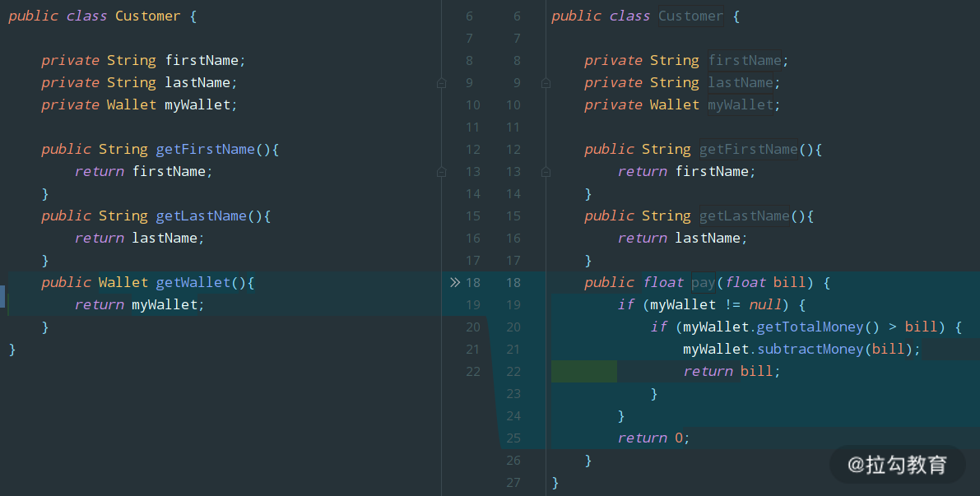Viewport: 980px width, 496px height.
Task: Click the subtractMoney call
Action: click(810, 350)
